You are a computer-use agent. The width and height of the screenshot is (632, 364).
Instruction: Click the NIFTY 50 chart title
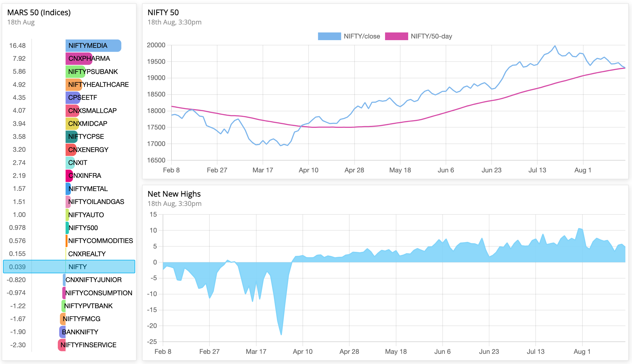[163, 12]
